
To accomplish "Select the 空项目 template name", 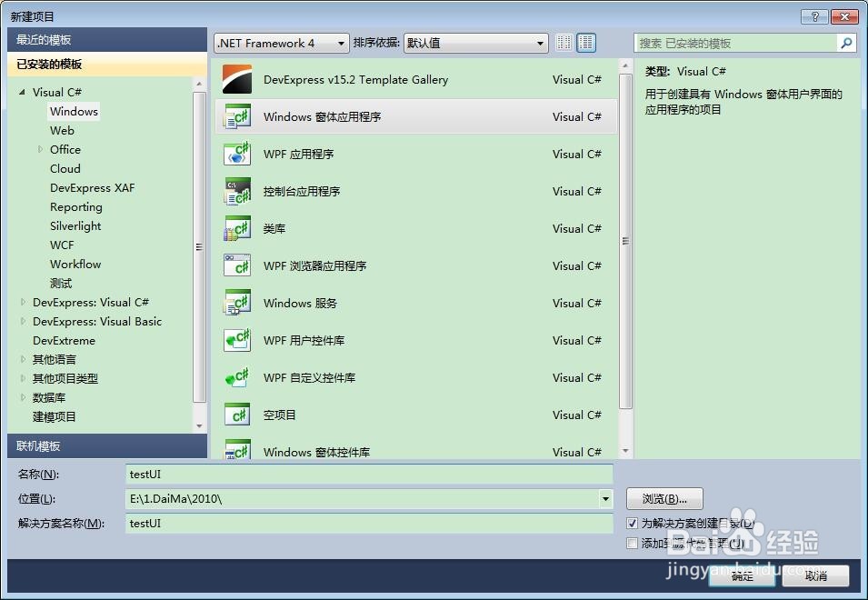I will [280, 415].
